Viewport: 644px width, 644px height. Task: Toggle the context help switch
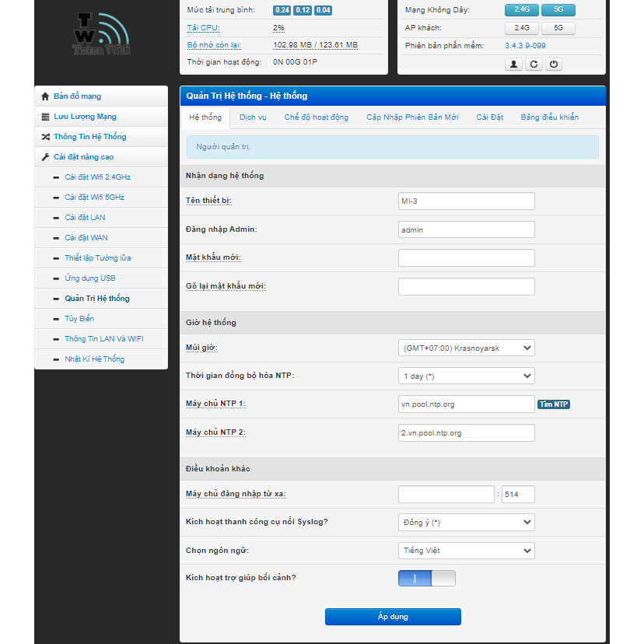click(x=426, y=578)
